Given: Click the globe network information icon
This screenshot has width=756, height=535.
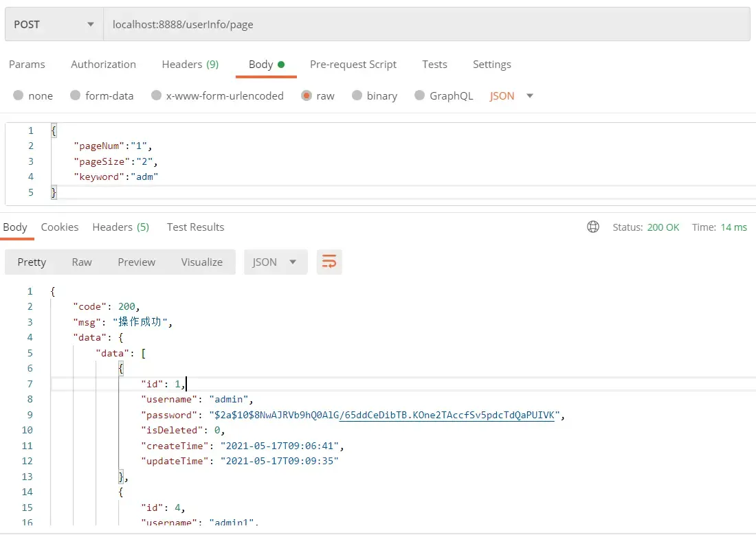Looking at the screenshot, I should tap(592, 227).
